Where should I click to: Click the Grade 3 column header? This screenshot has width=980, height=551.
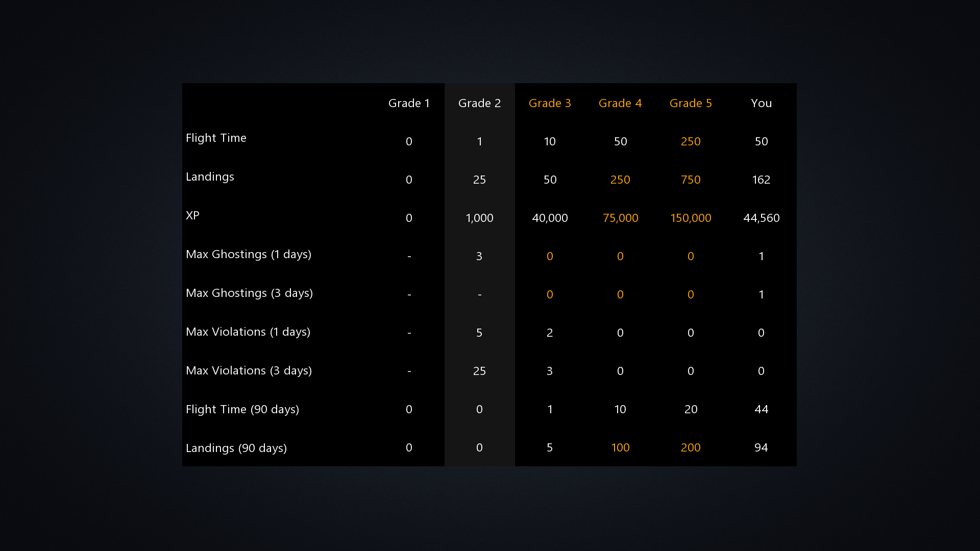coord(550,103)
